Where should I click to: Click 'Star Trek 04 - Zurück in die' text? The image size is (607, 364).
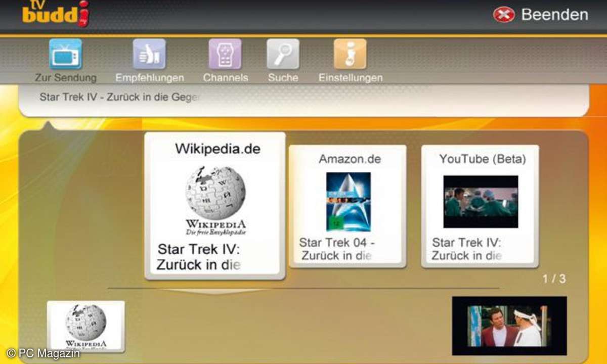tap(337, 249)
